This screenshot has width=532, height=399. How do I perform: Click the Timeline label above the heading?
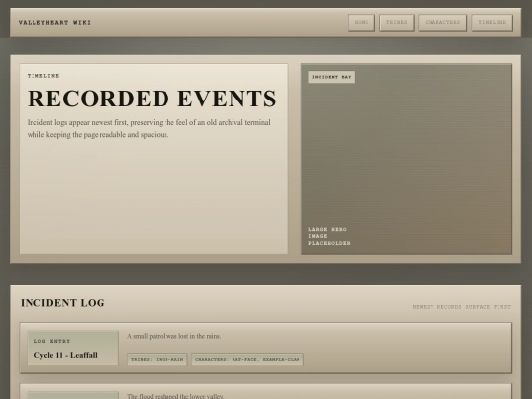[x=43, y=76]
